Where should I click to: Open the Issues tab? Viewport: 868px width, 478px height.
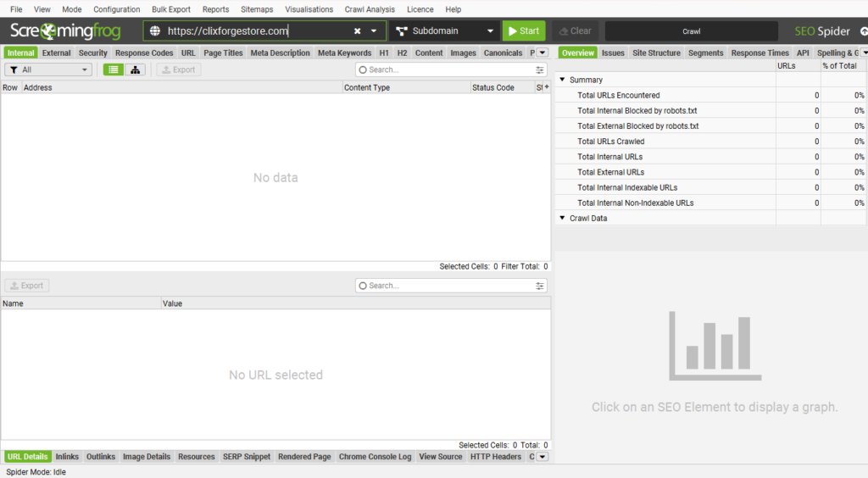pos(613,53)
